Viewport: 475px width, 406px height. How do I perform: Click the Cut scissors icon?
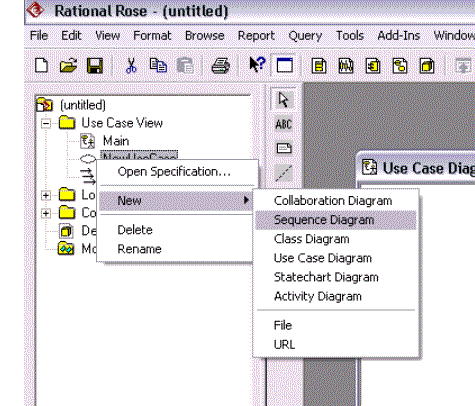pyautogui.click(x=131, y=65)
